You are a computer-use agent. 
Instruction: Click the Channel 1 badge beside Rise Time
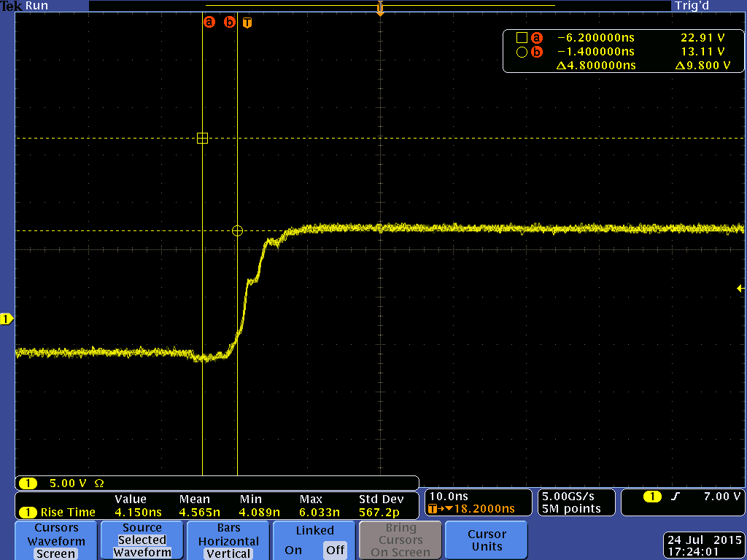28,513
